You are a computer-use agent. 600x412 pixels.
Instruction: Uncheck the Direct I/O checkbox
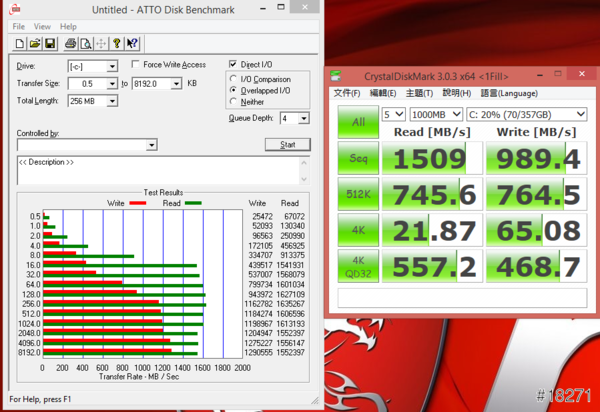(233, 65)
